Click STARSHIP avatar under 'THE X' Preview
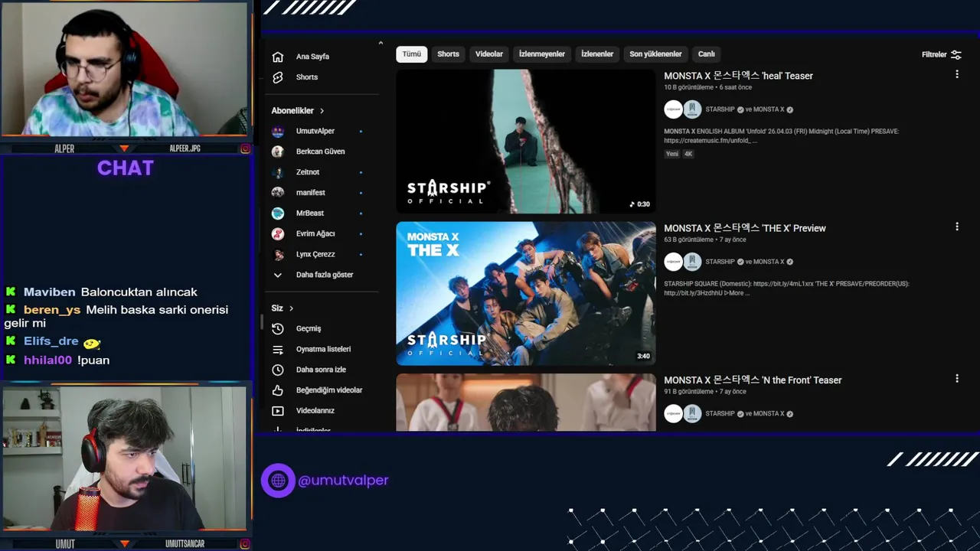The image size is (980, 551). [673, 262]
